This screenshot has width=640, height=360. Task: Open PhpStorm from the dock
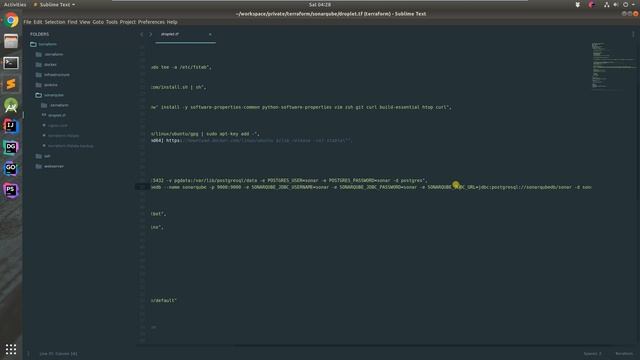click(11, 190)
